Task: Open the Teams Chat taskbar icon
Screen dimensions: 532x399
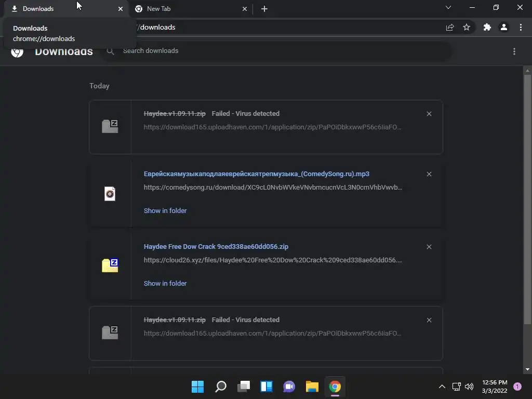Action: [289, 387]
